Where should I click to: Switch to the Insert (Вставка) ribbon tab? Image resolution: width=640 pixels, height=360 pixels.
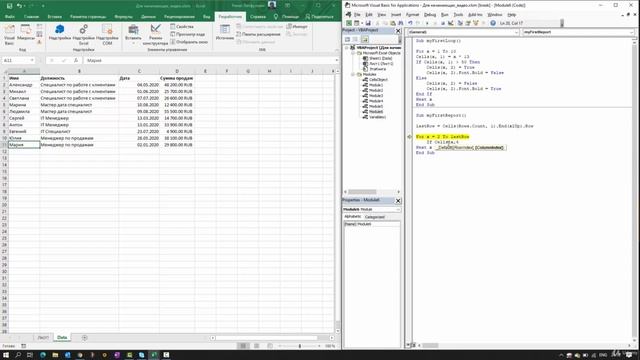[x=55, y=17]
